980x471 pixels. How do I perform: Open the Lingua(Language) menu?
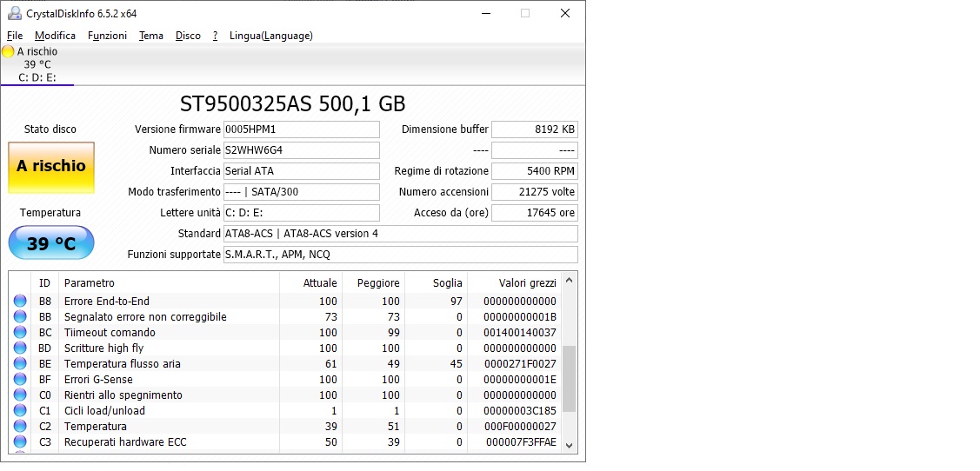click(x=271, y=36)
